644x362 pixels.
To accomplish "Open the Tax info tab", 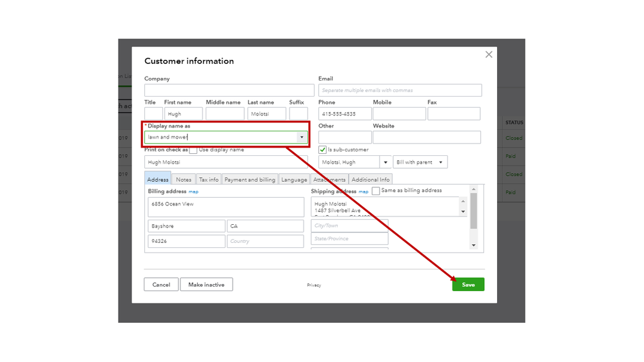I will 209,179.
